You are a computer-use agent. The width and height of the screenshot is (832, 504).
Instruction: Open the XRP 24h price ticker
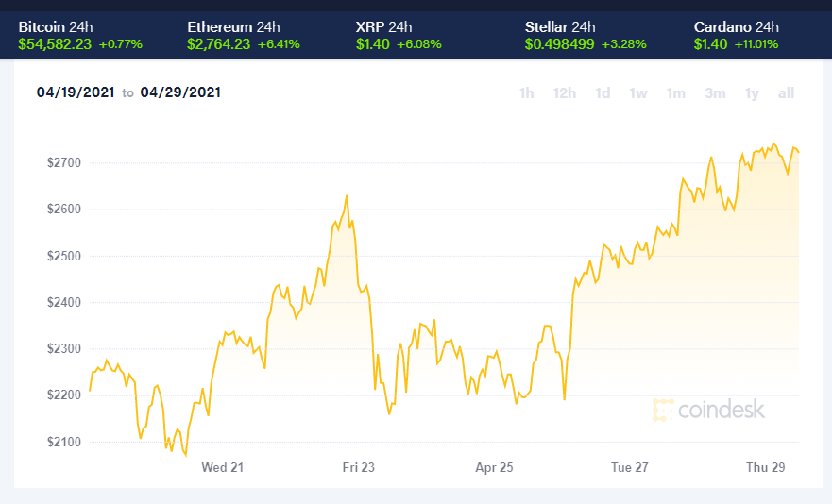click(x=391, y=36)
